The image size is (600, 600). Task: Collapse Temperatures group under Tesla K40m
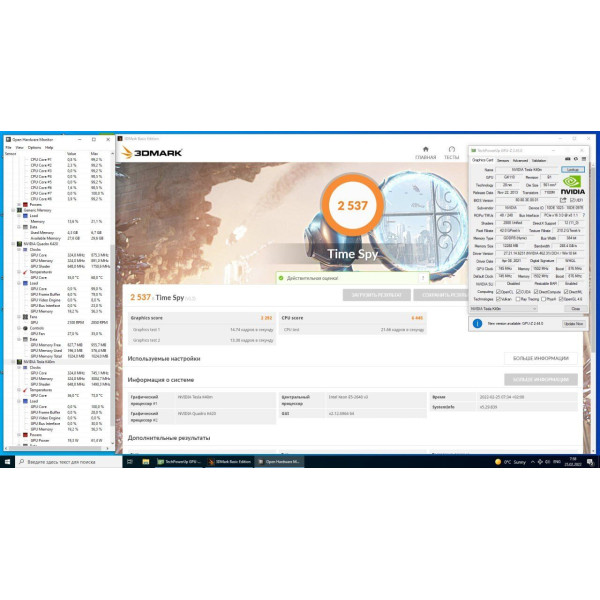[x=19, y=390]
